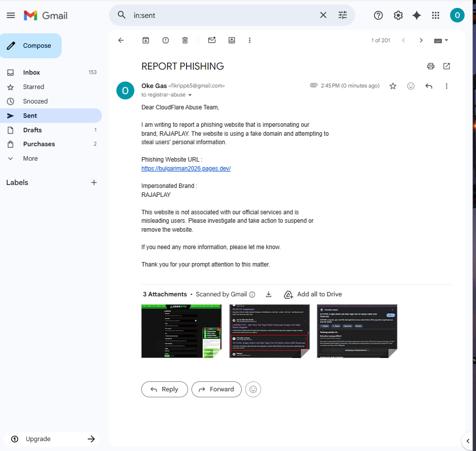Add emoji reaction beside the timestamp

pyautogui.click(x=411, y=86)
